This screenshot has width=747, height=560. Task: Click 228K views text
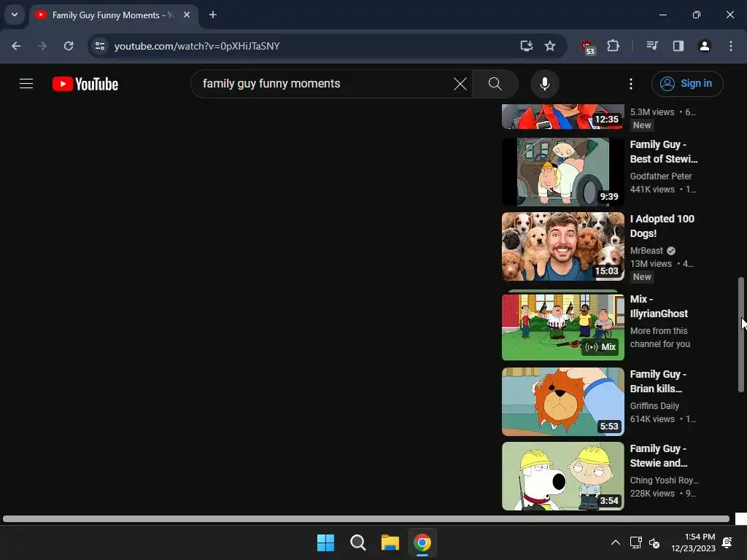point(652,494)
